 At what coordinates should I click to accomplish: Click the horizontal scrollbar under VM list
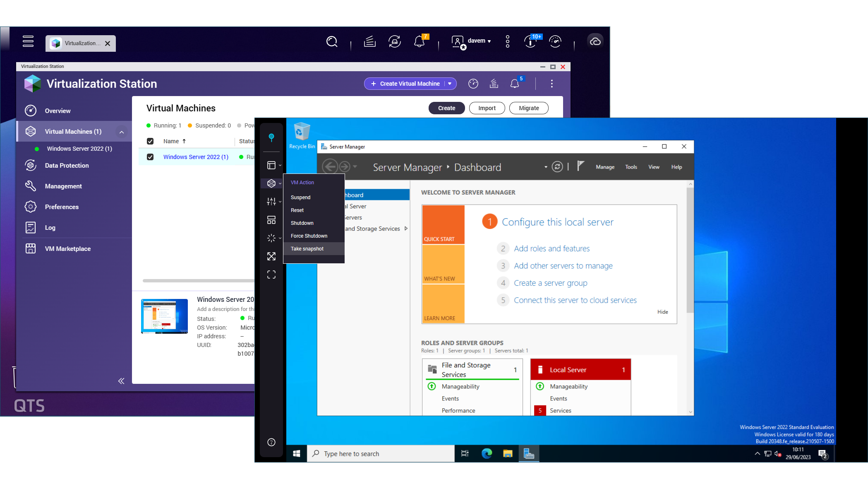[x=199, y=281]
